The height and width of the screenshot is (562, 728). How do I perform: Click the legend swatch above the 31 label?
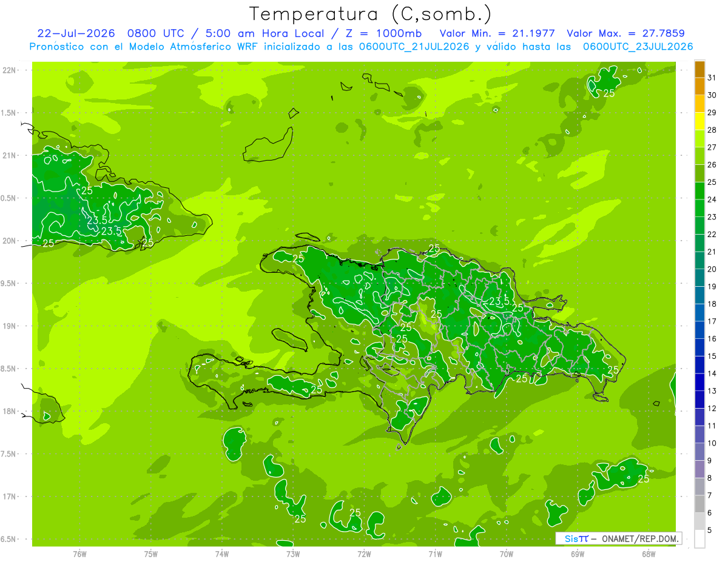[x=699, y=69]
